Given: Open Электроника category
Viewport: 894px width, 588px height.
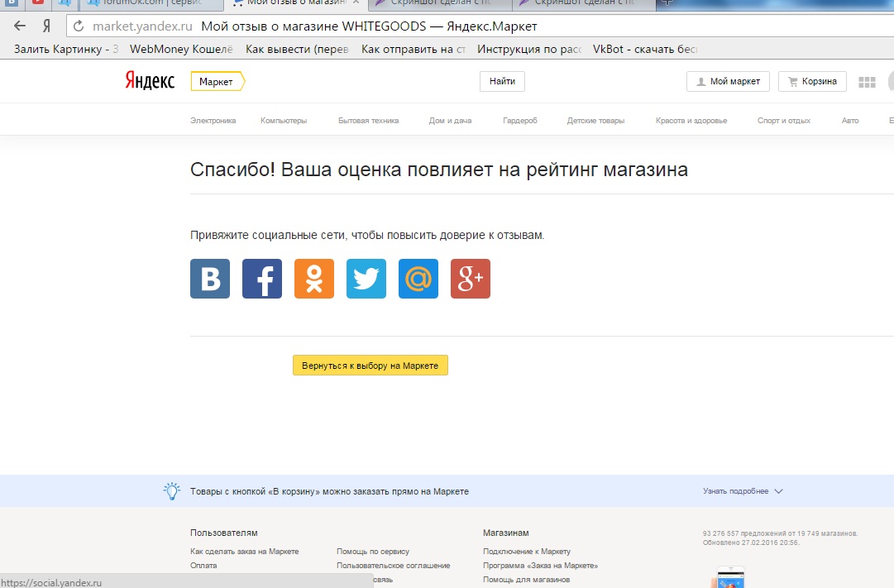Looking at the screenshot, I should tap(213, 121).
